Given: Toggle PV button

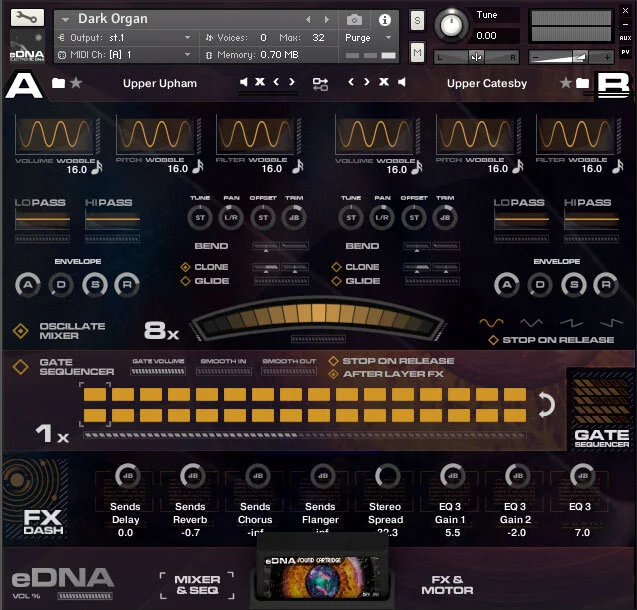Looking at the screenshot, I should [625, 52].
